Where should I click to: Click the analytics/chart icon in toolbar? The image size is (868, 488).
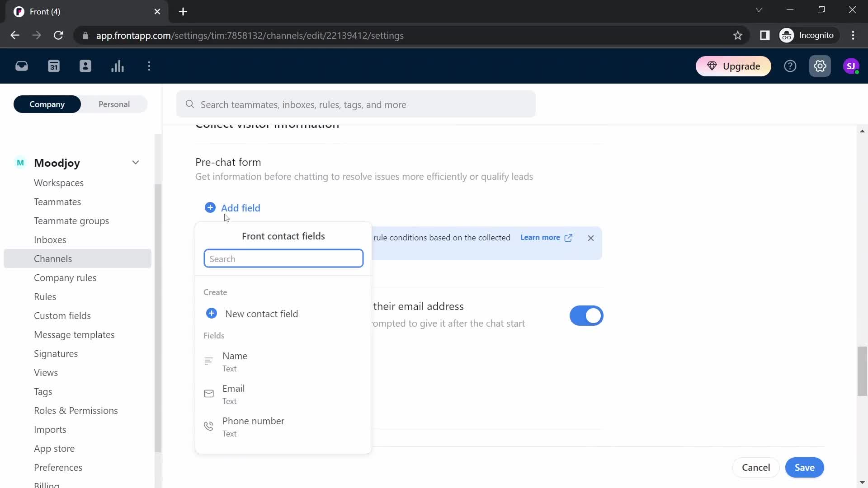tap(118, 66)
